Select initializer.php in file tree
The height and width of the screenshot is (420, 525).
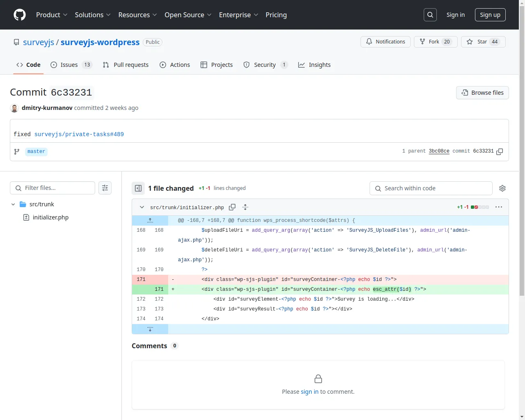tap(50, 217)
